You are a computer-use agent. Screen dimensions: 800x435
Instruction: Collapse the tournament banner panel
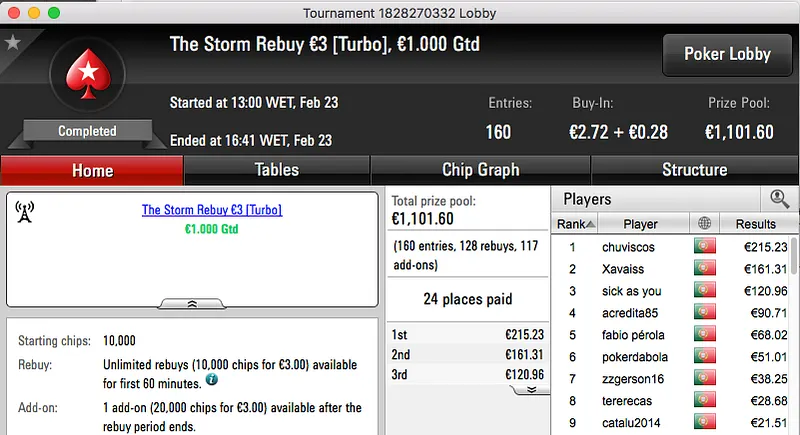click(x=192, y=302)
